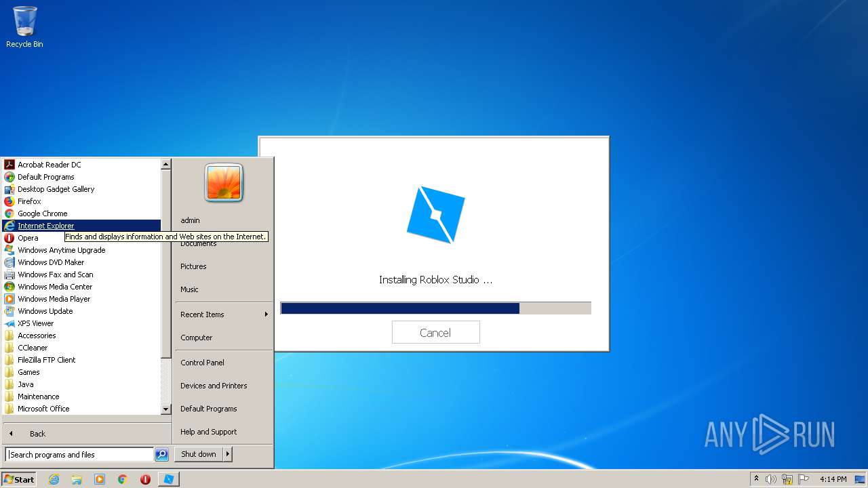Click the Firefox icon in Start menu
This screenshot has height=488, width=868.
coord(9,201)
